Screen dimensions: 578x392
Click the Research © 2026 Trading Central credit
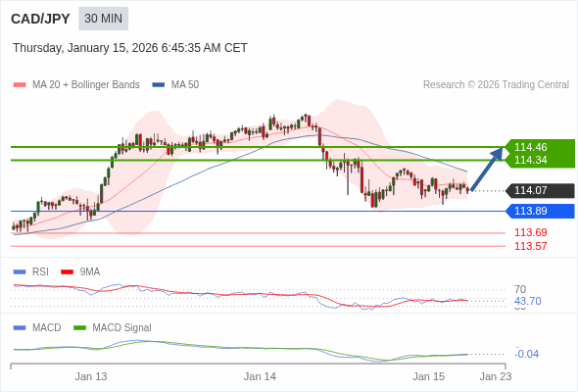point(496,85)
